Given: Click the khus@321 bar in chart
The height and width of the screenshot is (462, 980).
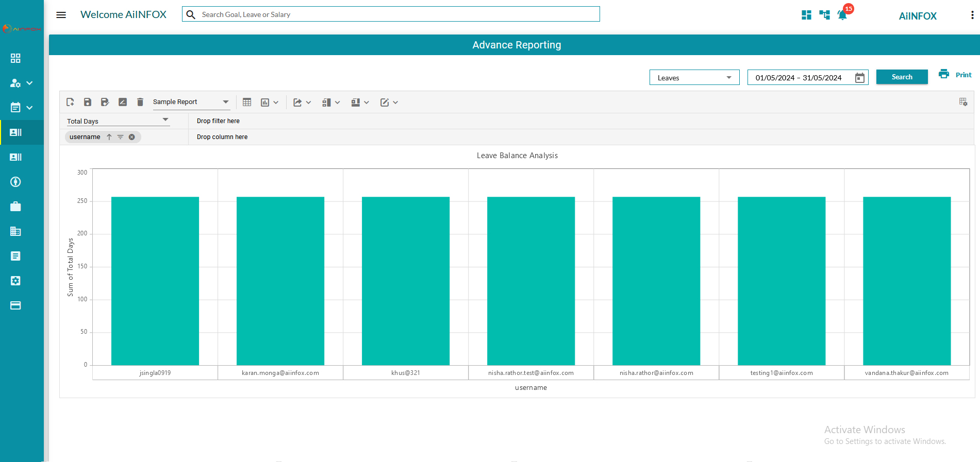Looking at the screenshot, I should pos(406,281).
